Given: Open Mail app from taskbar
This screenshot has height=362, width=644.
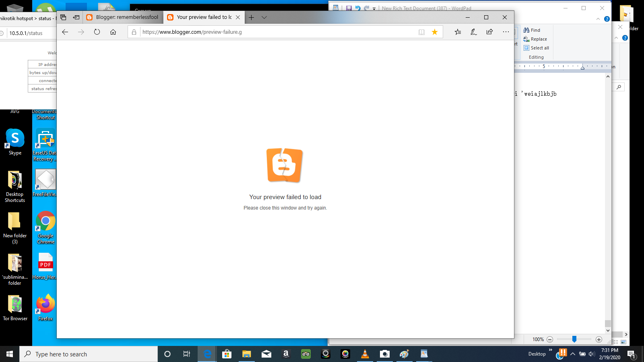Looking at the screenshot, I should pyautogui.click(x=266, y=354).
